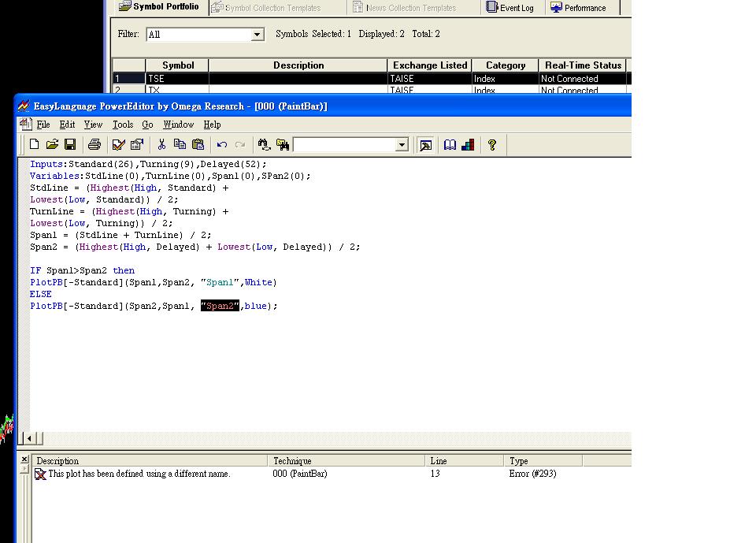This screenshot has height=543, width=756.
Task: Undo the last edit
Action: pyautogui.click(x=222, y=144)
